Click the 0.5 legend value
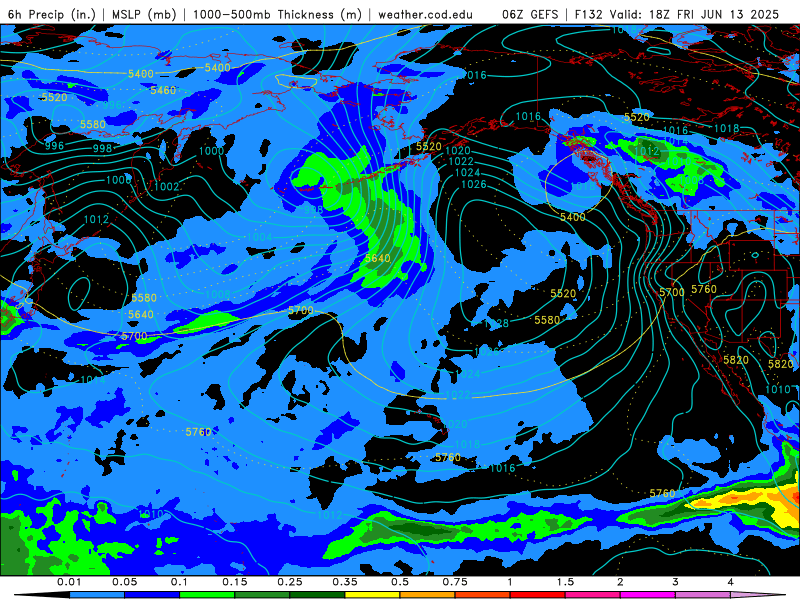 (x=400, y=582)
